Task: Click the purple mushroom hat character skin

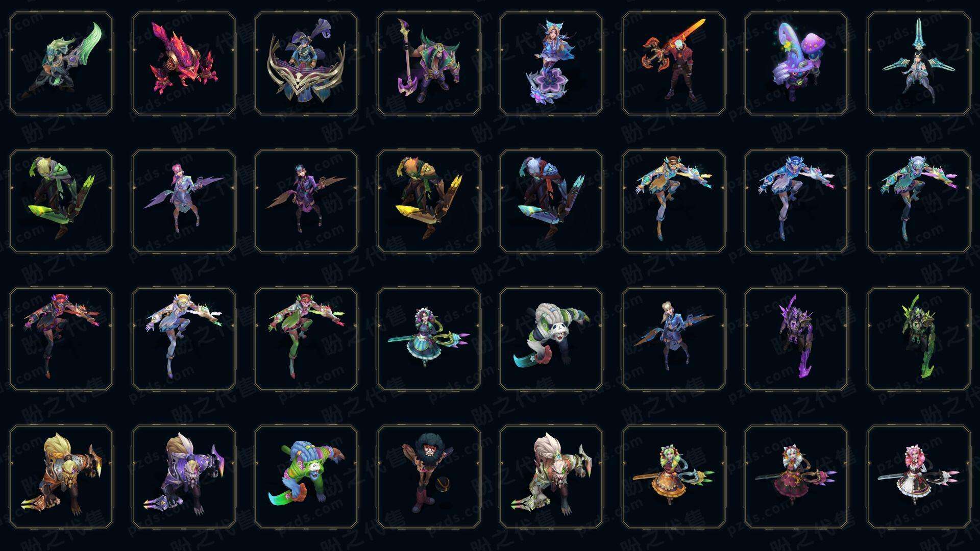Action: pos(796,64)
